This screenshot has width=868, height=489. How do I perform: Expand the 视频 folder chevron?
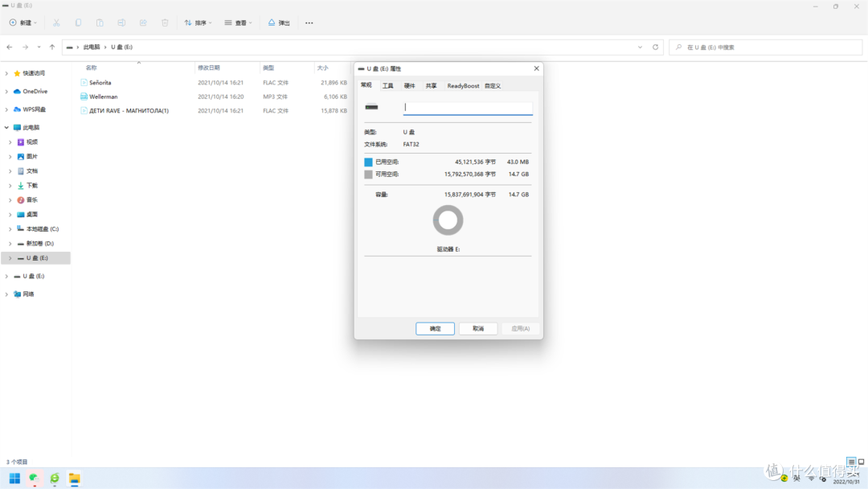(x=10, y=142)
